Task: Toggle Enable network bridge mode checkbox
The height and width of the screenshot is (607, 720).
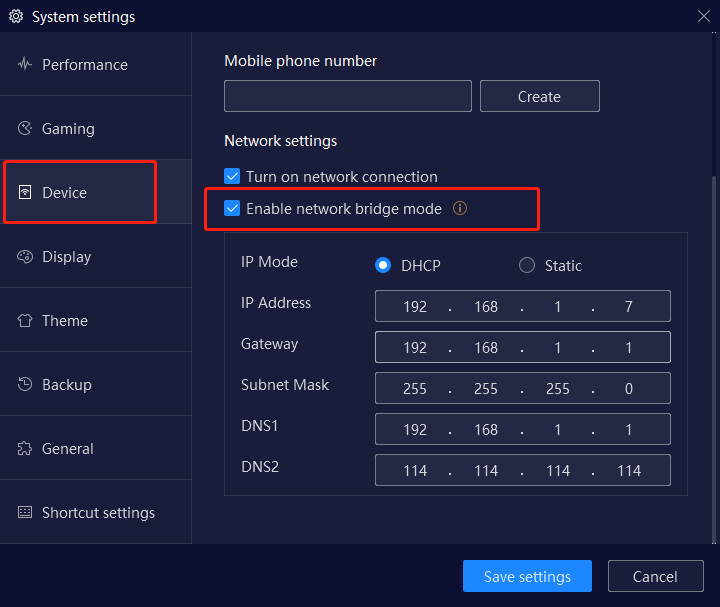Action: (232, 208)
